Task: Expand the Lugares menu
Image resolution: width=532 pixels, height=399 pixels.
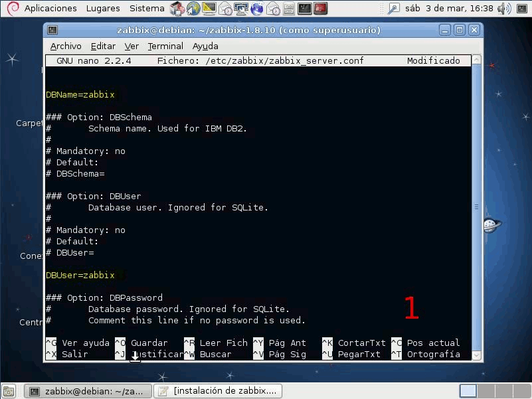Action: pyautogui.click(x=103, y=9)
